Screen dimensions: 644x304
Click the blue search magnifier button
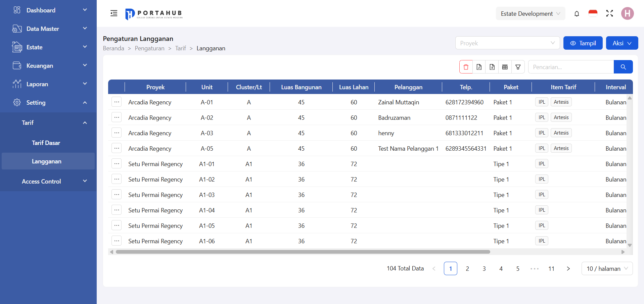pyautogui.click(x=623, y=67)
